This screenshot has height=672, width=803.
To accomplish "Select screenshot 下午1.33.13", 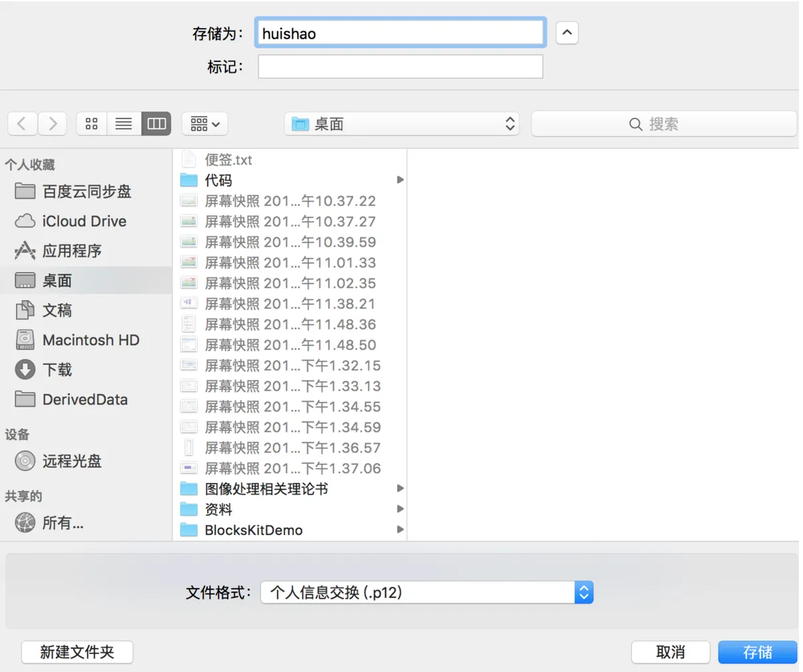I will 290,387.
